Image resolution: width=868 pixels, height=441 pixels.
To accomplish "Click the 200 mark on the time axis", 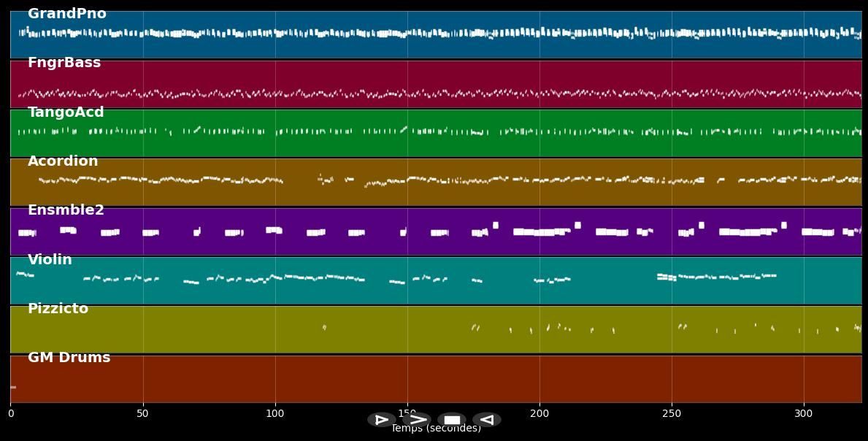I will tap(539, 414).
